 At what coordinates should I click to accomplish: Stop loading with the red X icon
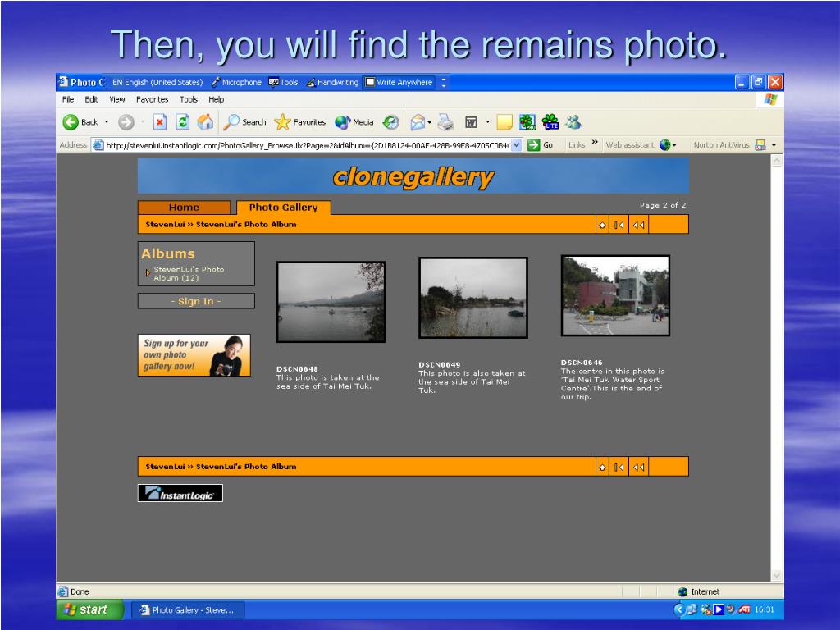(x=160, y=123)
